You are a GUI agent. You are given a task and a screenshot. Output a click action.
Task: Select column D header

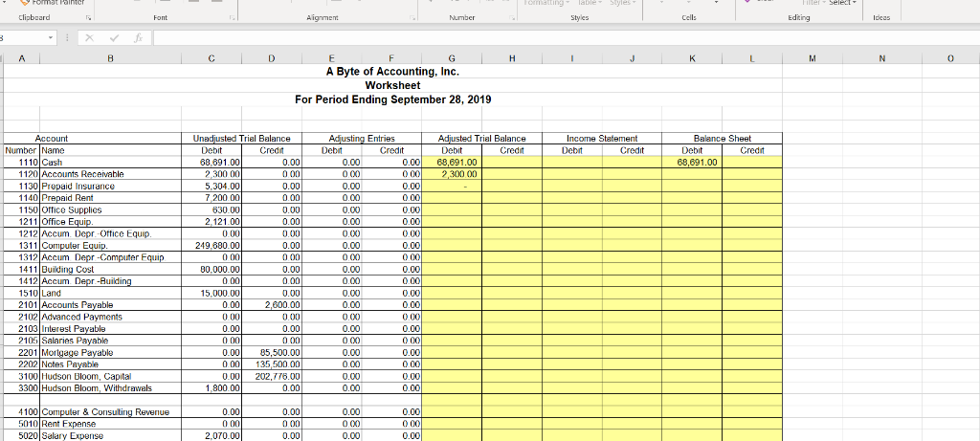click(x=271, y=58)
